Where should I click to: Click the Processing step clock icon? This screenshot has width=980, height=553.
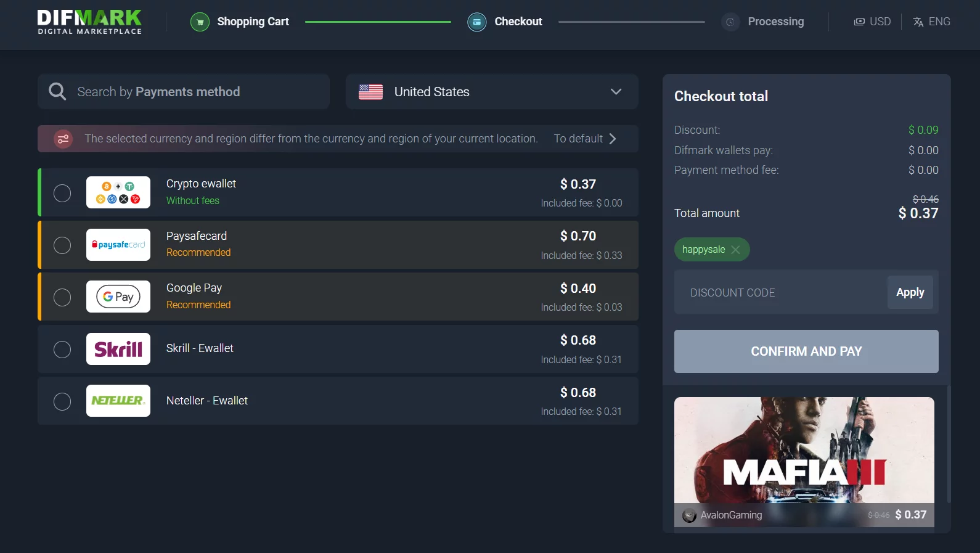click(x=730, y=22)
